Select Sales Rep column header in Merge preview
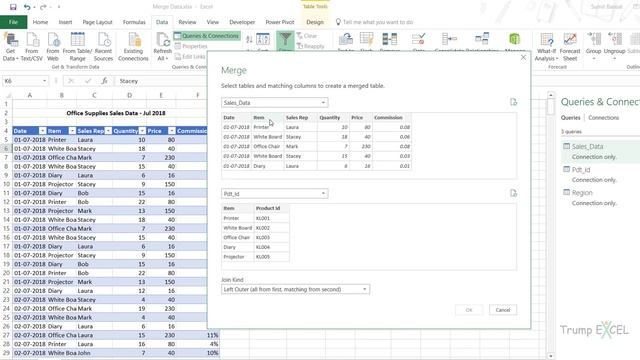This screenshot has height=360, width=640. coord(300,118)
